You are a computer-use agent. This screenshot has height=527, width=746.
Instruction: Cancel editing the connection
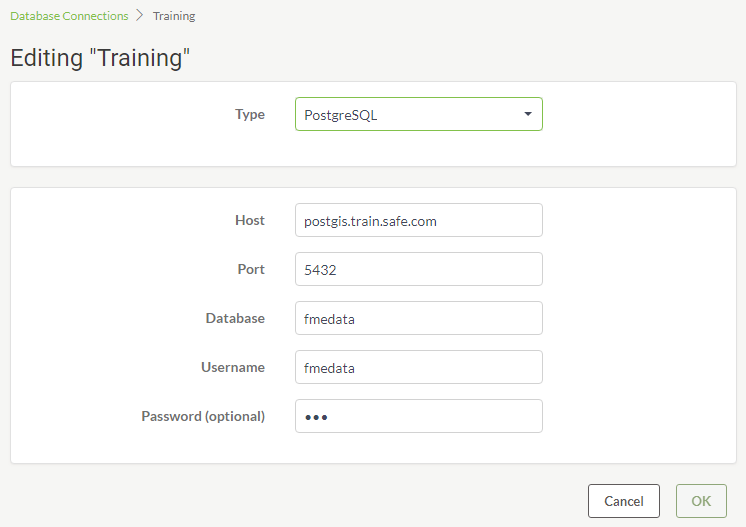tap(624, 501)
